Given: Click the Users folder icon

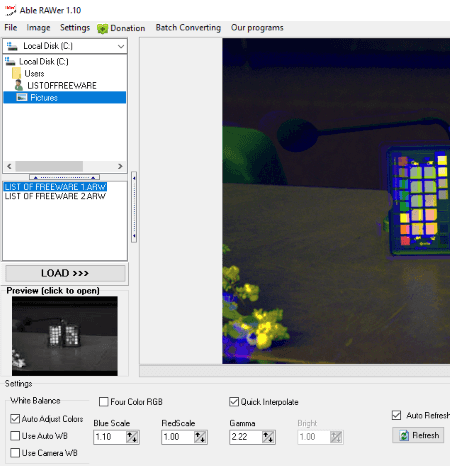Looking at the screenshot, I should (x=16, y=73).
